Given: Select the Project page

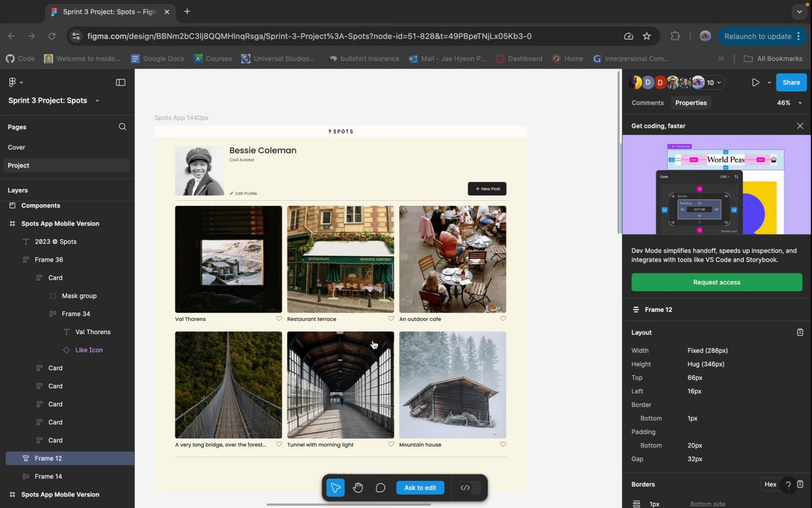Looking at the screenshot, I should [67, 165].
